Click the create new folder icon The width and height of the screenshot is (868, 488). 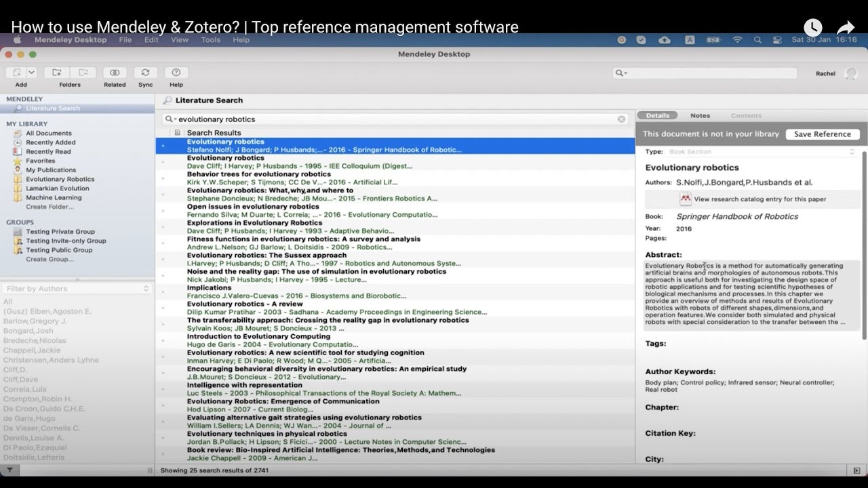coord(57,73)
